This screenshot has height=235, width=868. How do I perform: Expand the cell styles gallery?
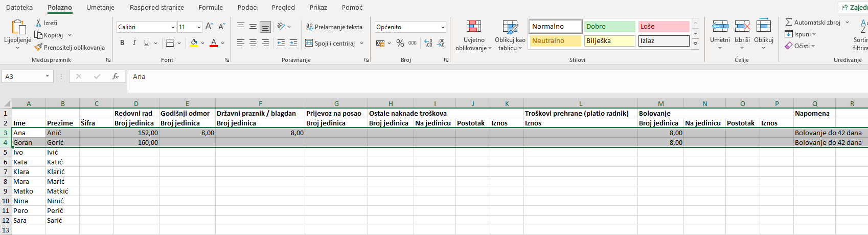695,44
